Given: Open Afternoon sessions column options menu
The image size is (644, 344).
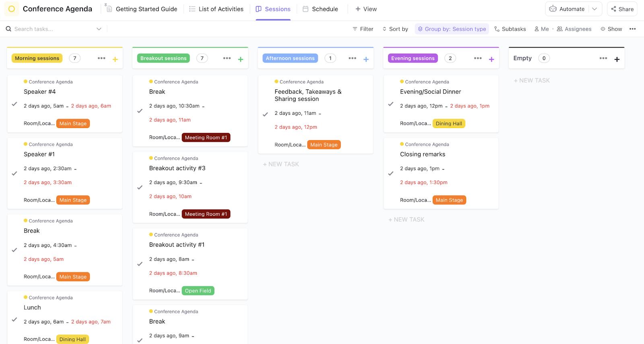Looking at the screenshot, I should 353,58.
